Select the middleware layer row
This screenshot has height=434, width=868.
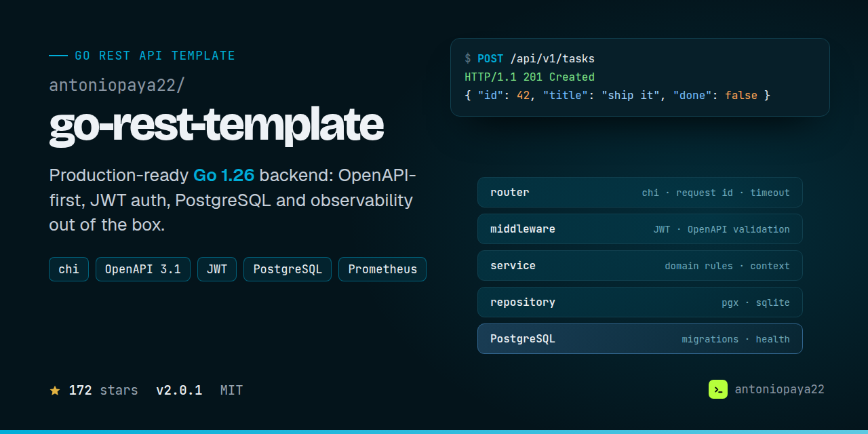click(x=640, y=229)
